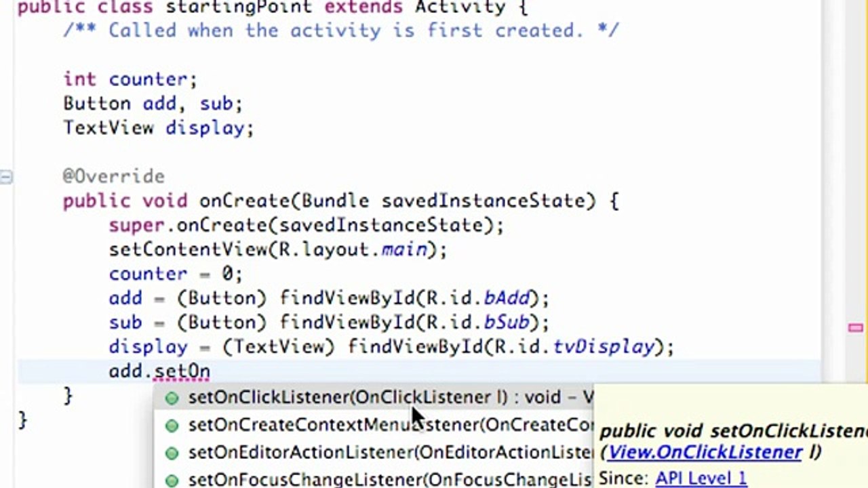Click 'Button add, sub;' declaration line
The width and height of the screenshot is (868, 488).
click(x=153, y=104)
